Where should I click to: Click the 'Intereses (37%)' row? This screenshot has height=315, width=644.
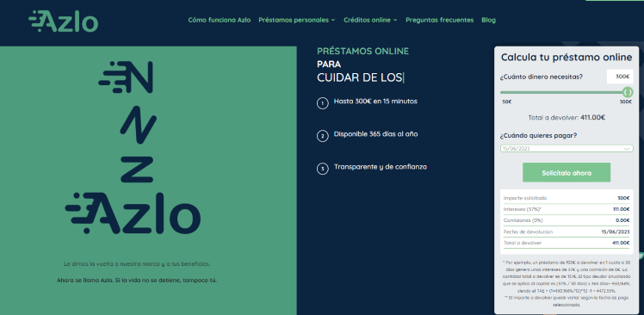click(567, 209)
